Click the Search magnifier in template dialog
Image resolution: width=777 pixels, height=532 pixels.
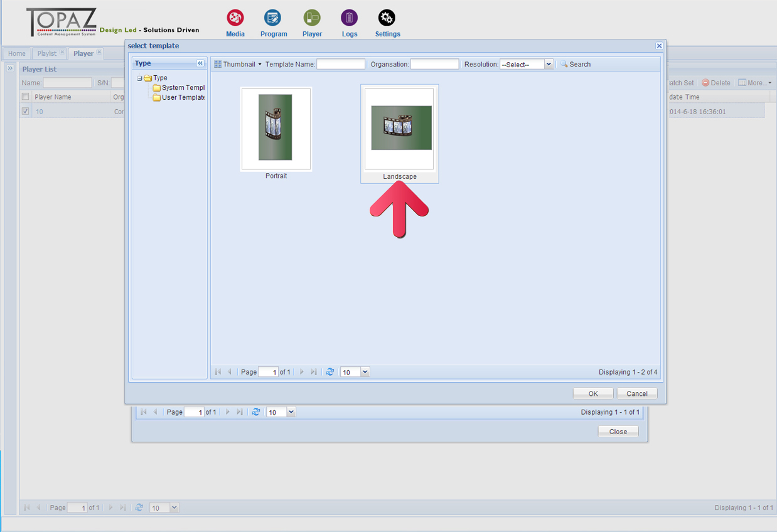[564, 64]
